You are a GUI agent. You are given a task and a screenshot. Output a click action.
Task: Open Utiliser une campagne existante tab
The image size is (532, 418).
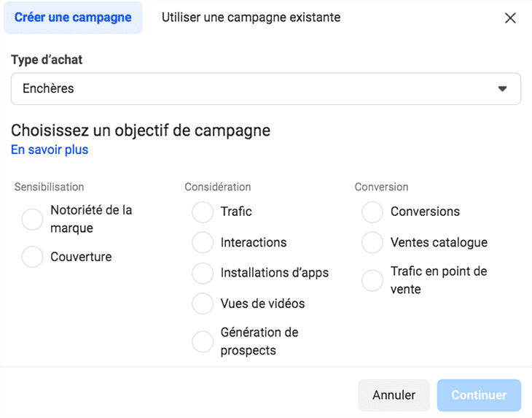(251, 17)
